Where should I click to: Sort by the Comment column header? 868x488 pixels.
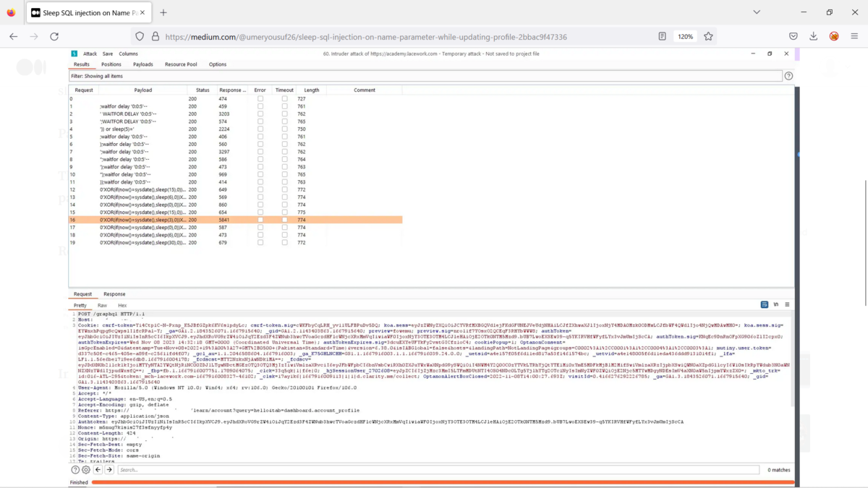(x=365, y=90)
